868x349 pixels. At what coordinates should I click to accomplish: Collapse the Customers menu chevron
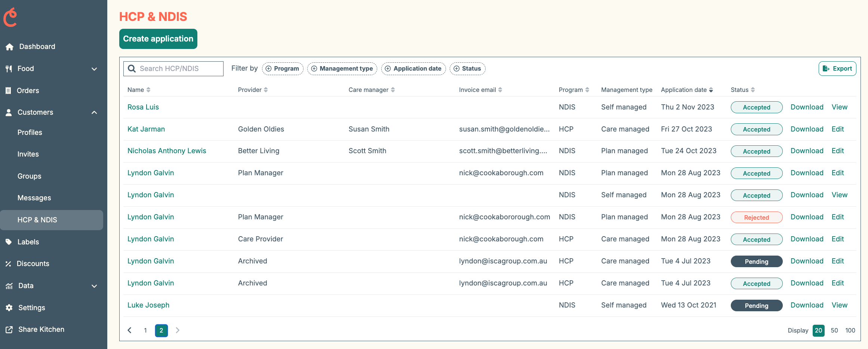point(94,112)
